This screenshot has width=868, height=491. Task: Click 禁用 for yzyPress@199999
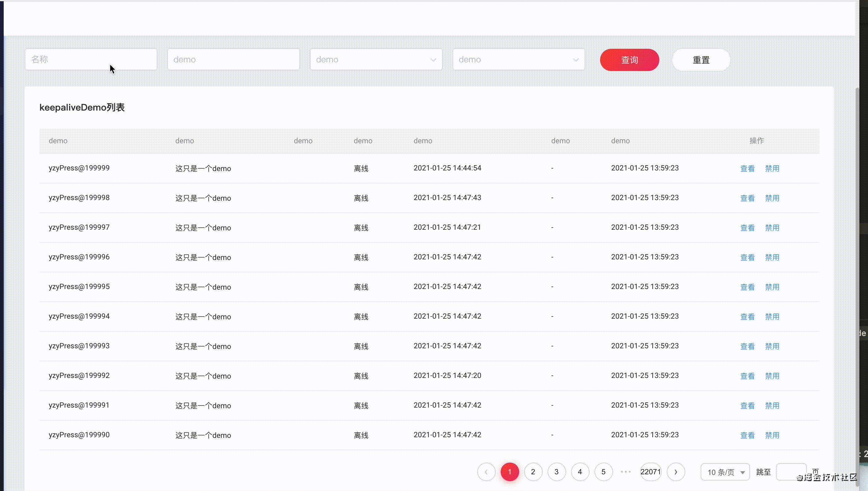coord(772,168)
